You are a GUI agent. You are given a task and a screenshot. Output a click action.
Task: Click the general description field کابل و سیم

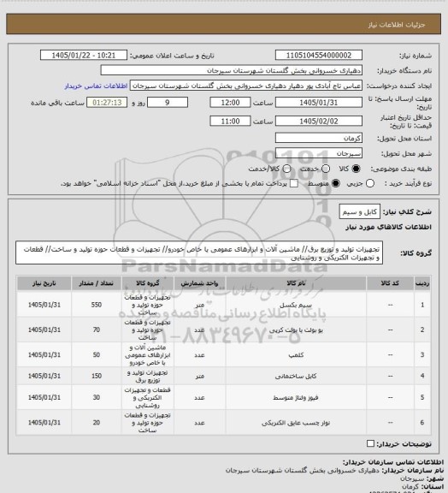click(x=359, y=212)
